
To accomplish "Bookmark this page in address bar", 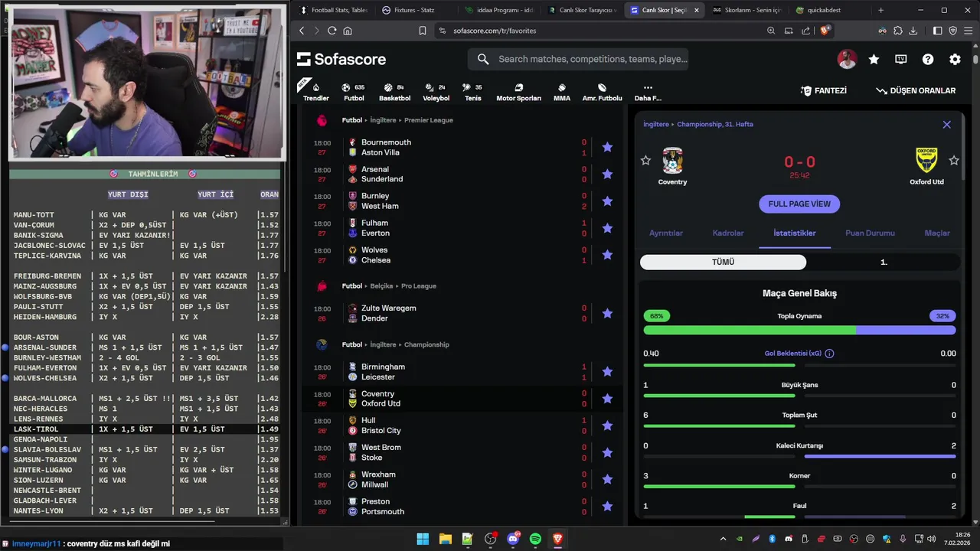I will coord(422,31).
